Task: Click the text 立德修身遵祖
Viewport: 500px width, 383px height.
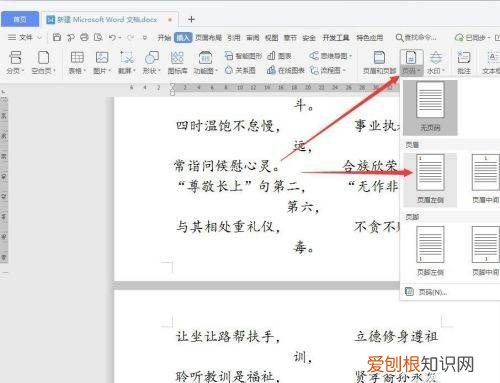Action: point(396,337)
